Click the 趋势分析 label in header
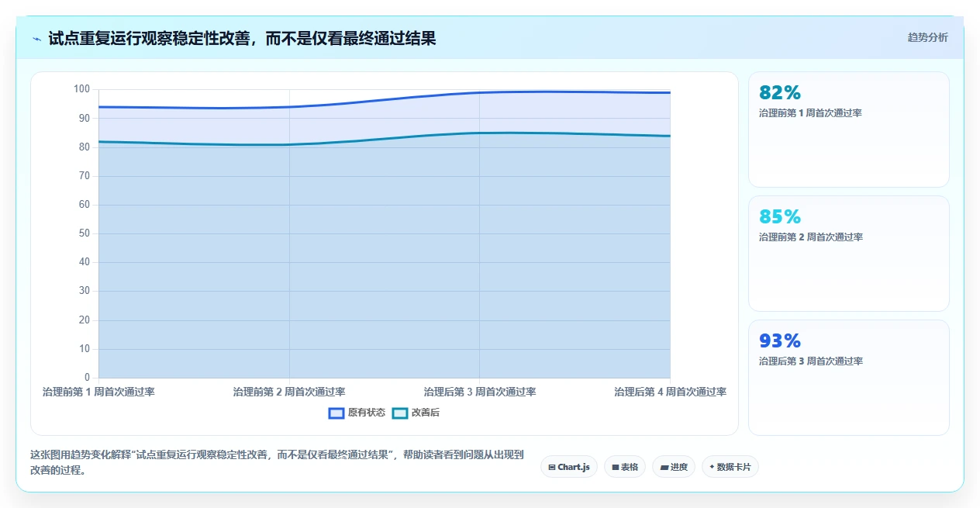This screenshot has width=980, height=508. [x=927, y=37]
